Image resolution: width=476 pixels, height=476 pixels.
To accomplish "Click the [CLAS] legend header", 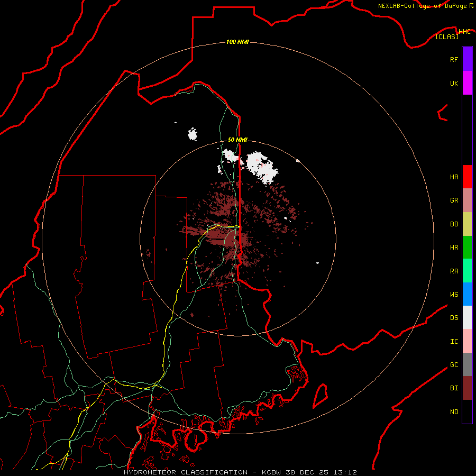I will click(447, 36).
